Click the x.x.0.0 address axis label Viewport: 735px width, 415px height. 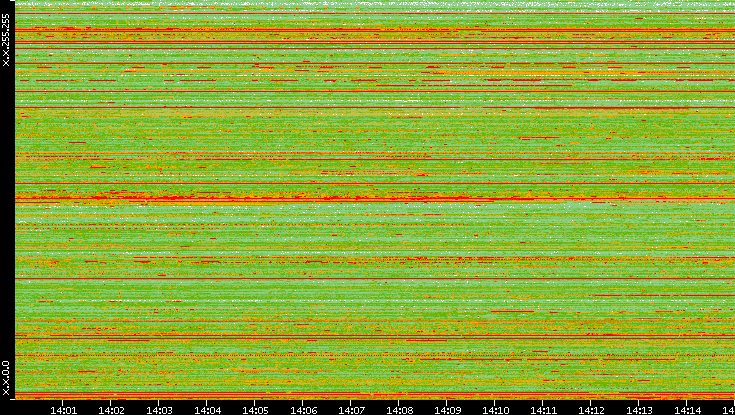(x=6, y=378)
